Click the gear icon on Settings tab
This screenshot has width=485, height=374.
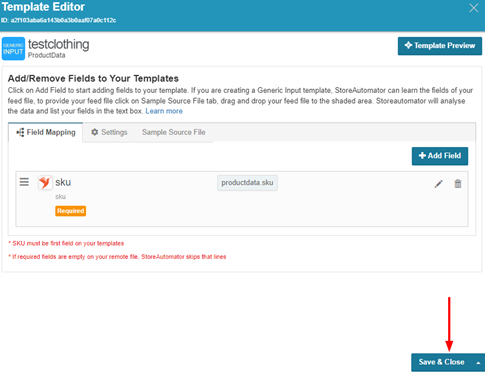[95, 132]
